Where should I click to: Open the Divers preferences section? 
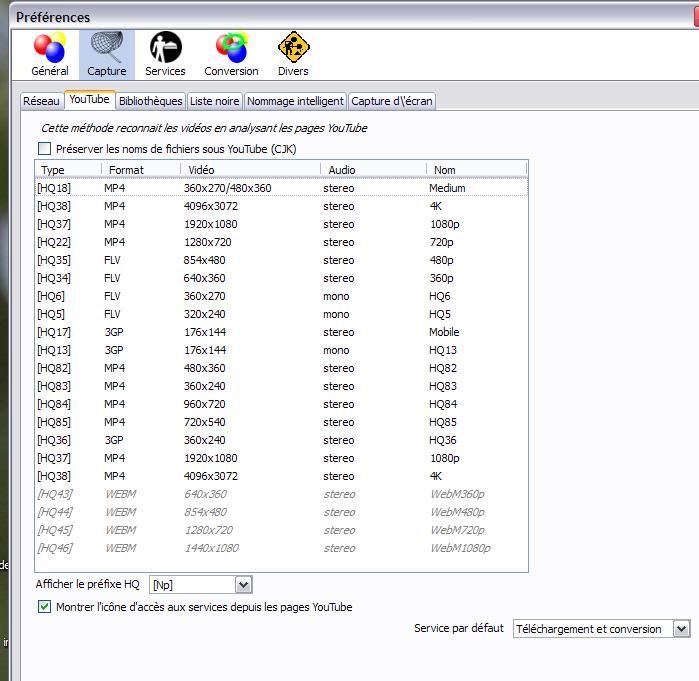pos(293,54)
